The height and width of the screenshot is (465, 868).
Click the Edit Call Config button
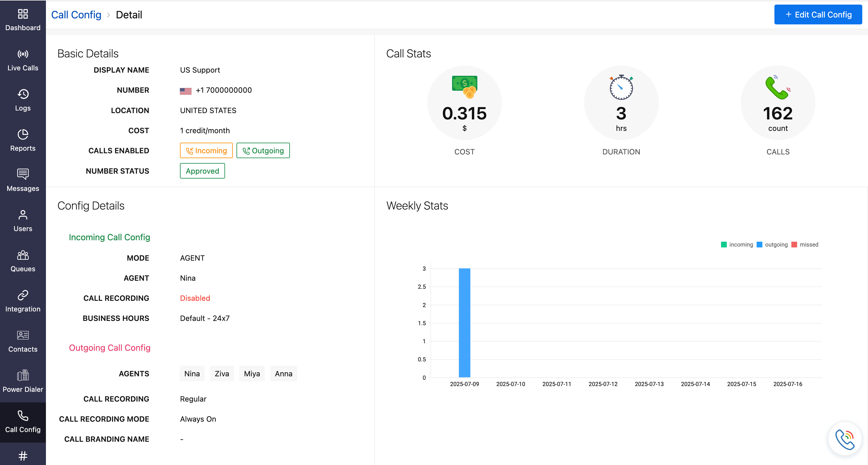pos(818,14)
